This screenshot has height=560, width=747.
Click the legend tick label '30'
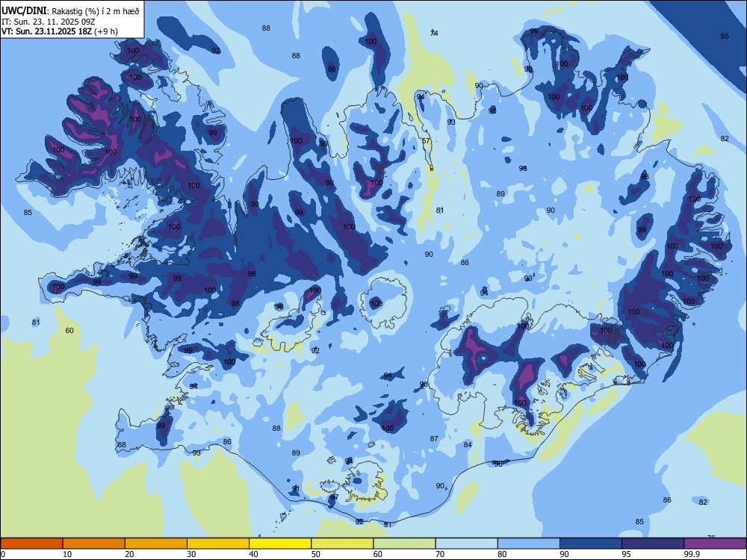191,554
